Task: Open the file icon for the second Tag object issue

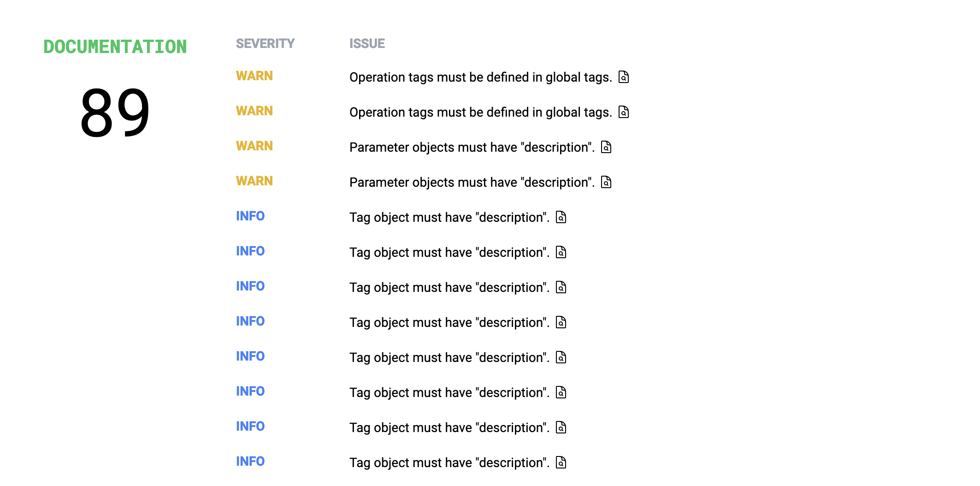Action: coord(561,252)
